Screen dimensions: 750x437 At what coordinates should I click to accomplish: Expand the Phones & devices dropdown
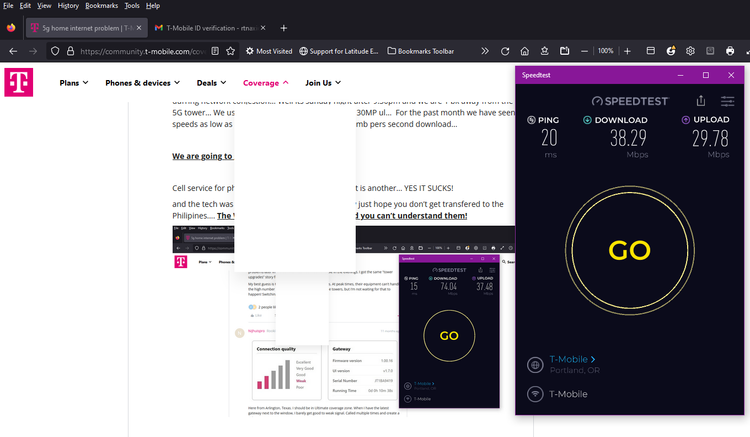(143, 83)
